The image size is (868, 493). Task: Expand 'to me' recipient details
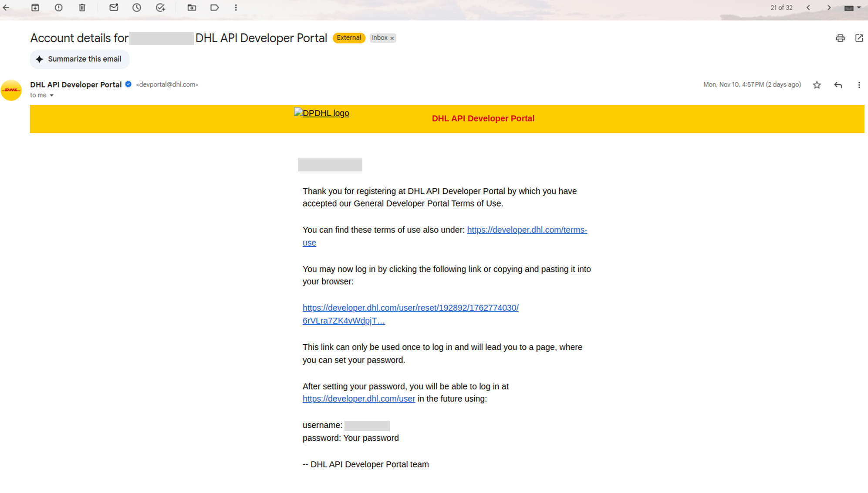tap(51, 95)
